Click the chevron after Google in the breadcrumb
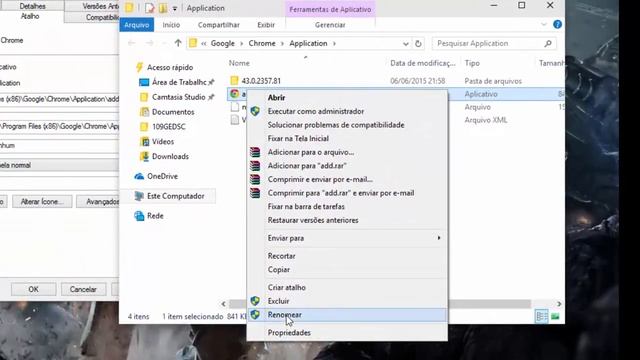 click(241, 43)
